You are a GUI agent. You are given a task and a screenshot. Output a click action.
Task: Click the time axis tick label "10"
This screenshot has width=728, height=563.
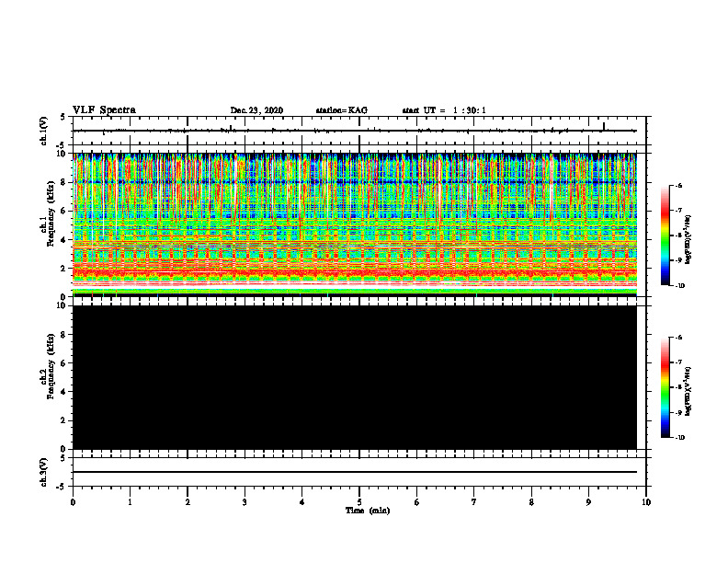pos(646,502)
